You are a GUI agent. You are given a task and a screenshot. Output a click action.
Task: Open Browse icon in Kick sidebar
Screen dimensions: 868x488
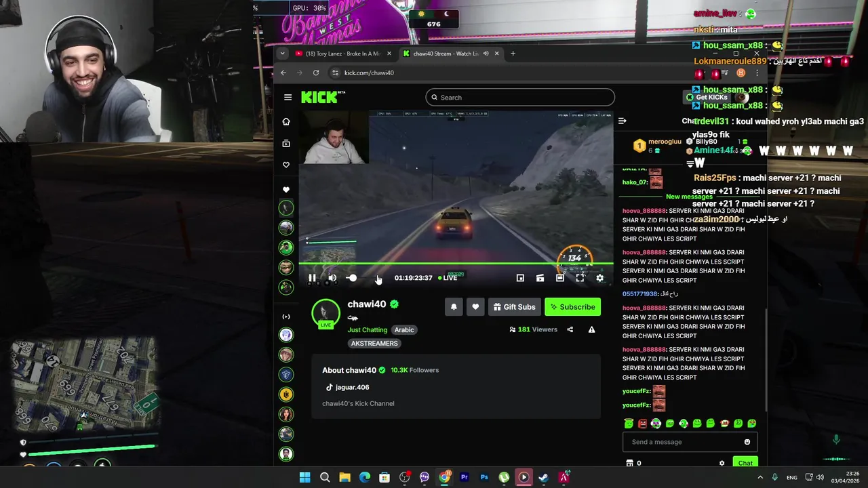[x=286, y=144]
